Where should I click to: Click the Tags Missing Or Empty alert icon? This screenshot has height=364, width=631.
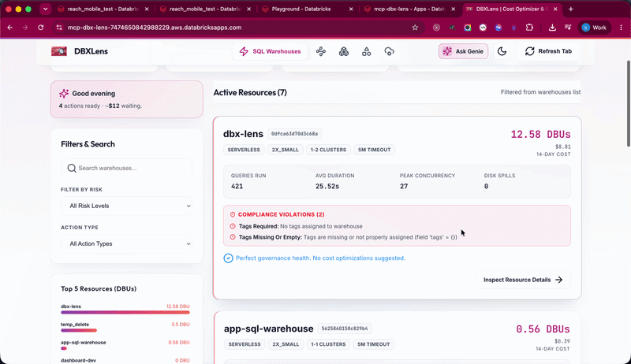point(233,237)
